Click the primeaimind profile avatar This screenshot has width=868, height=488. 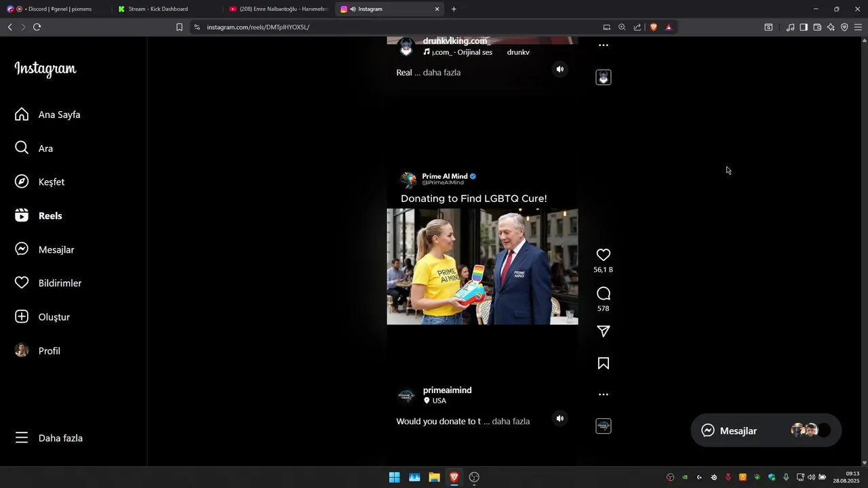pos(406,395)
